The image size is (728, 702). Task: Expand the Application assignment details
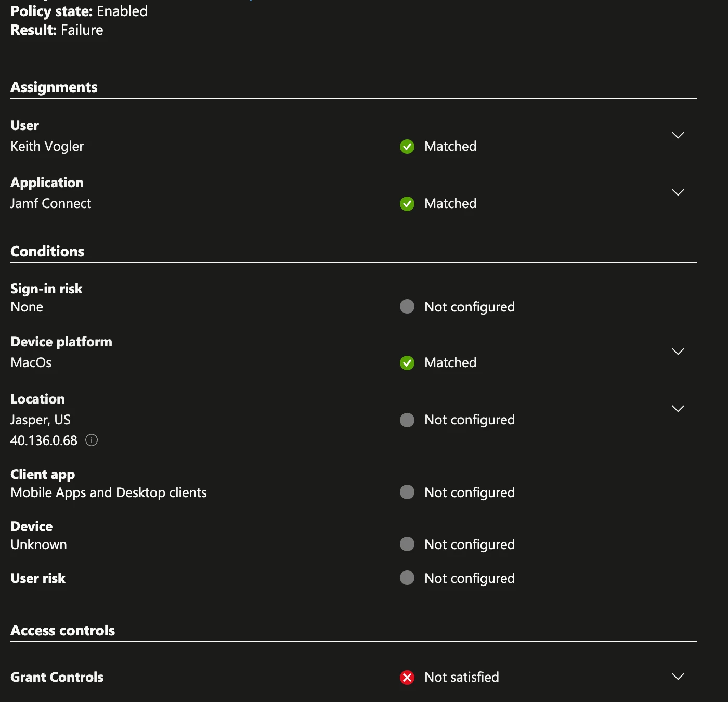(x=678, y=192)
